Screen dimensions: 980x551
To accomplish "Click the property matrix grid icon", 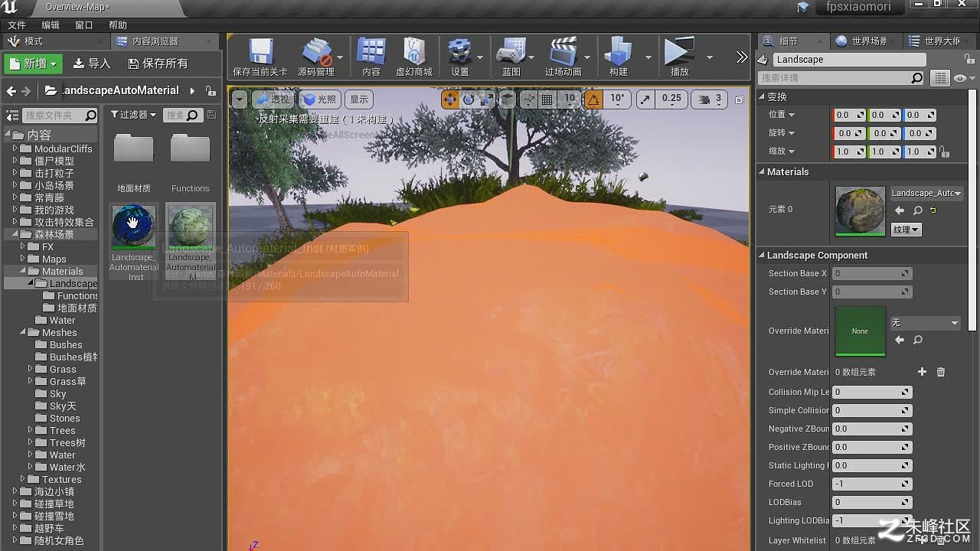I will coord(939,78).
